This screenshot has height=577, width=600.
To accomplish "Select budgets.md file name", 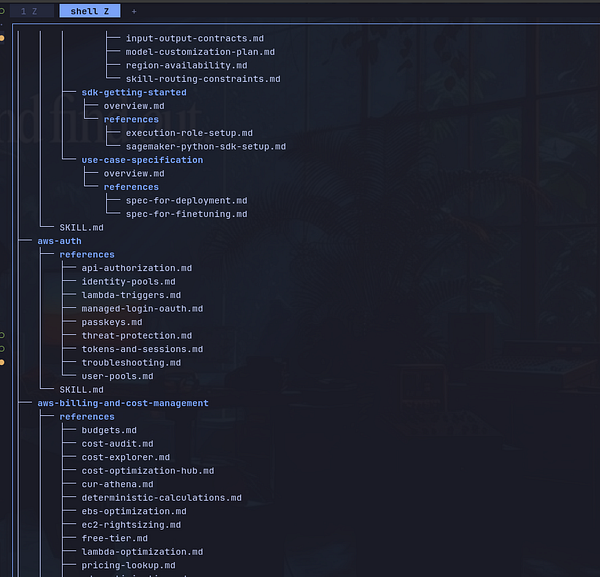I will [109, 430].
